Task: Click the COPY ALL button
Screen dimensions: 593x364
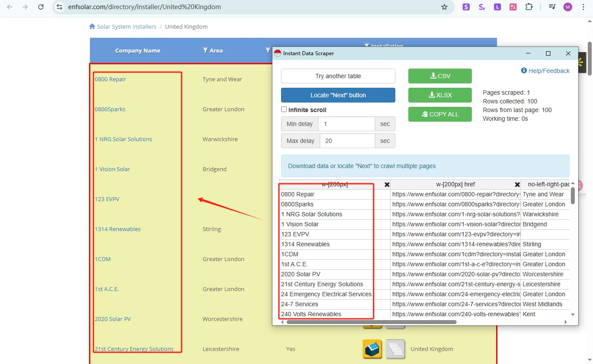Action: point(440,114)
